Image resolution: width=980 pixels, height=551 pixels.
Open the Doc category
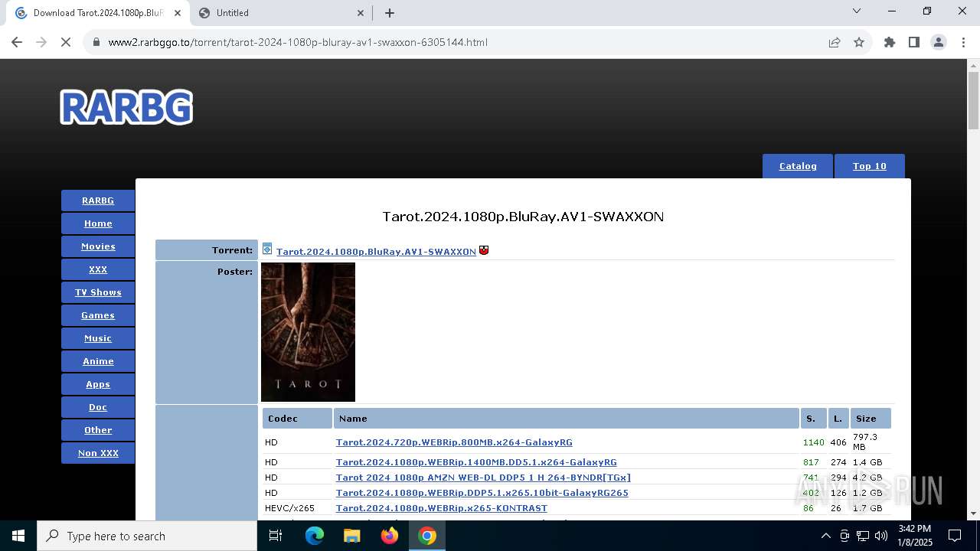click(x=98, y=407)
